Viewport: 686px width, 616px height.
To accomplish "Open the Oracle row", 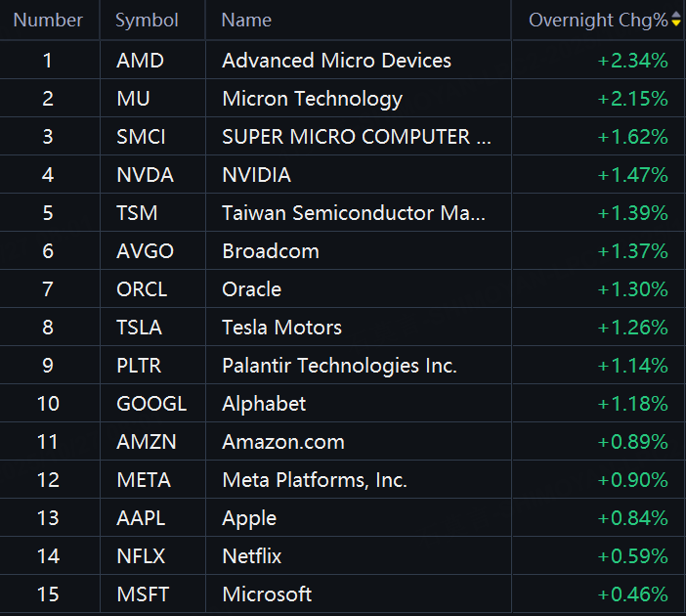I will coord(251,289).
